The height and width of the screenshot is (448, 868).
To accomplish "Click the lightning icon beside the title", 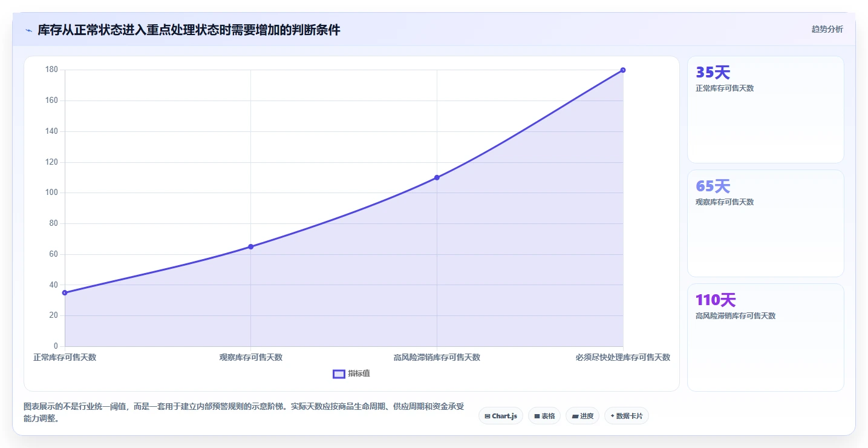I will coord(28,30).
